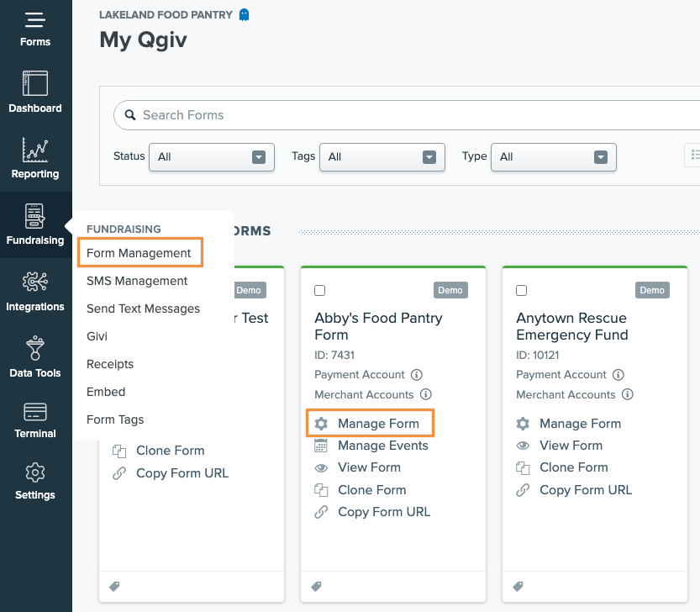Open the Settings gear in sidebar
Image resolution: width=700 pixels, height=612 pixels.
coord(34,472)
